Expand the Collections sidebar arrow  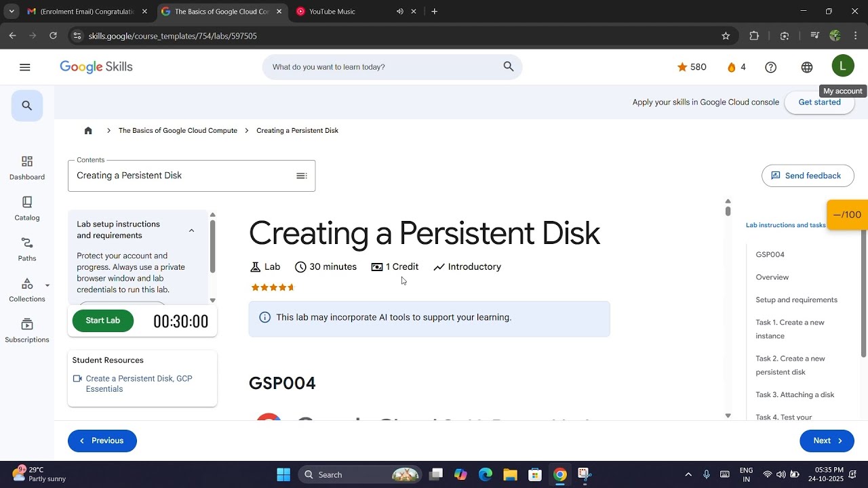[x=47, y=285]
